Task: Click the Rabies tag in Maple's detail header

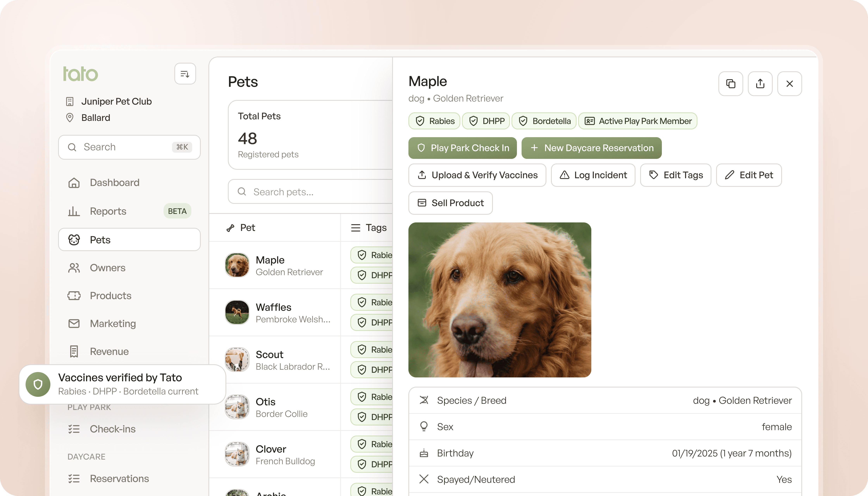Action: pos(434,121)
